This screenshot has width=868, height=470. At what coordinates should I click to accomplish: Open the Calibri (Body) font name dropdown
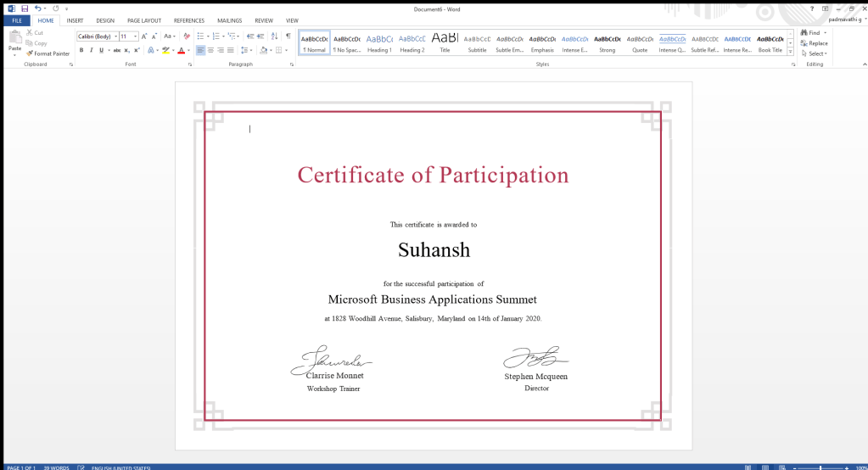click(115, 36)
